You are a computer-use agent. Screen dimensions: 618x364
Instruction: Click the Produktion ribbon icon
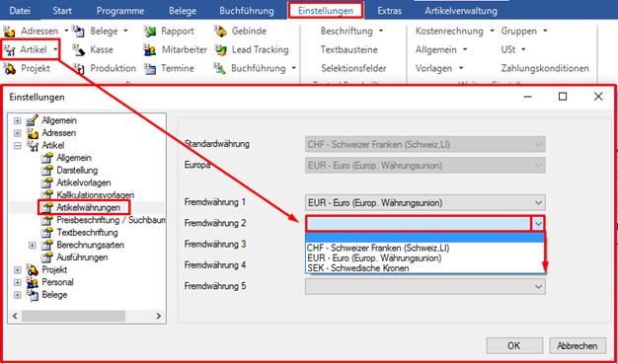(78, 68)
